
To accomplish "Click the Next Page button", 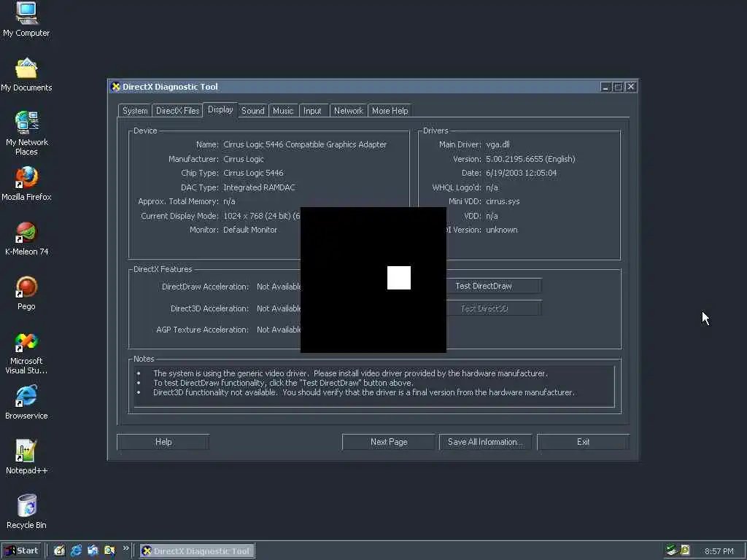I will (389, 442).
